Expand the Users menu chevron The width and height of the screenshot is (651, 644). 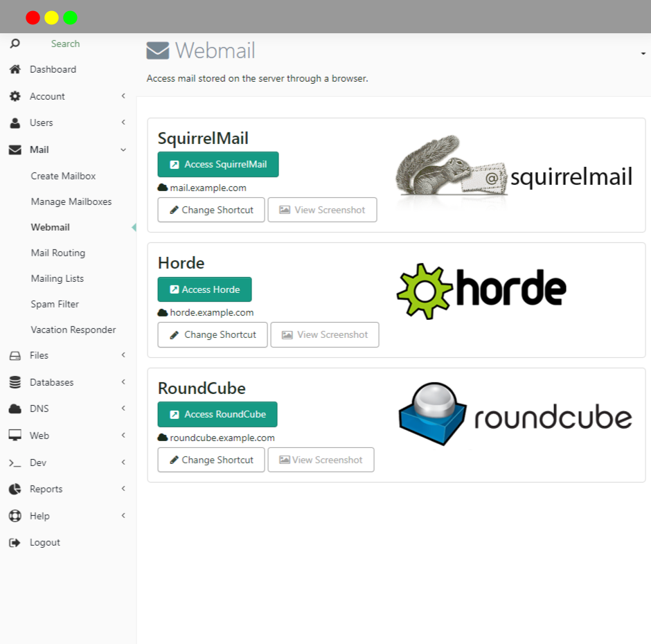pos(123,122)
